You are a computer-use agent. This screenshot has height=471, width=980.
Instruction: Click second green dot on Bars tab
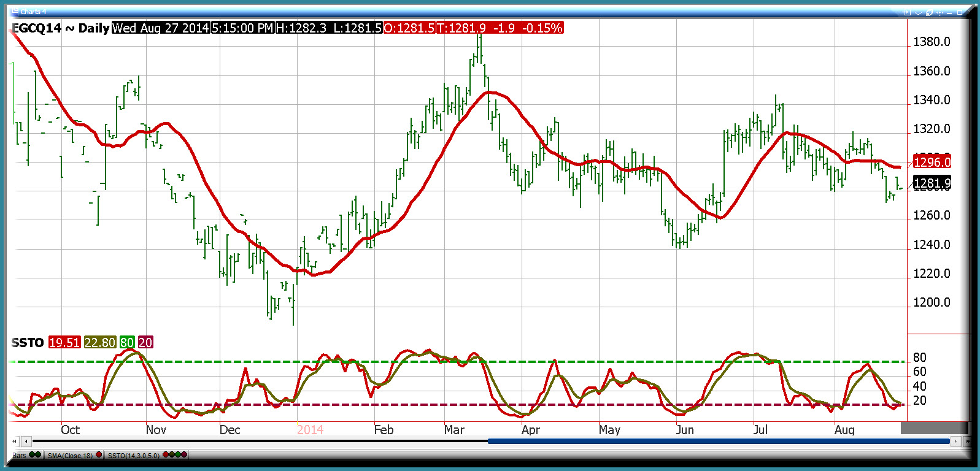coord(38,455)
